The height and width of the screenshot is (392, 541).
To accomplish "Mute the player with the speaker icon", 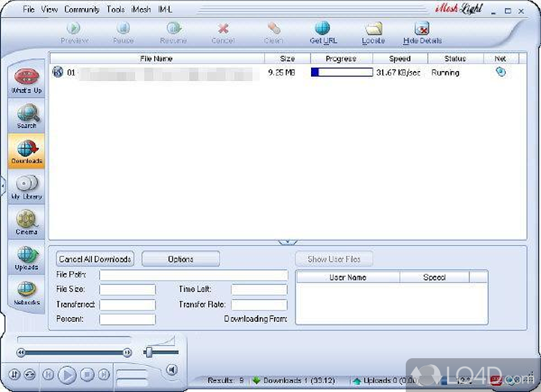I will pyautogui.click(x=172, y=370).
